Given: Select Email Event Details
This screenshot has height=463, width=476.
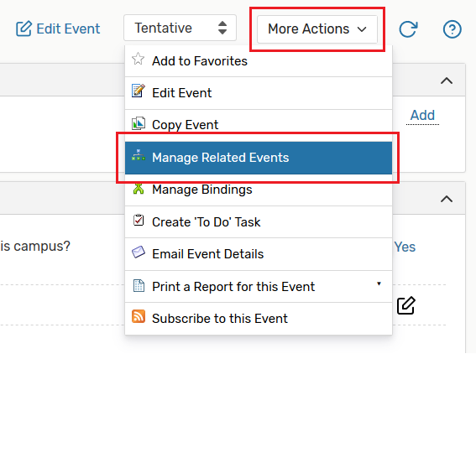Looking at the screenshot, I should (x=259, y=254).
